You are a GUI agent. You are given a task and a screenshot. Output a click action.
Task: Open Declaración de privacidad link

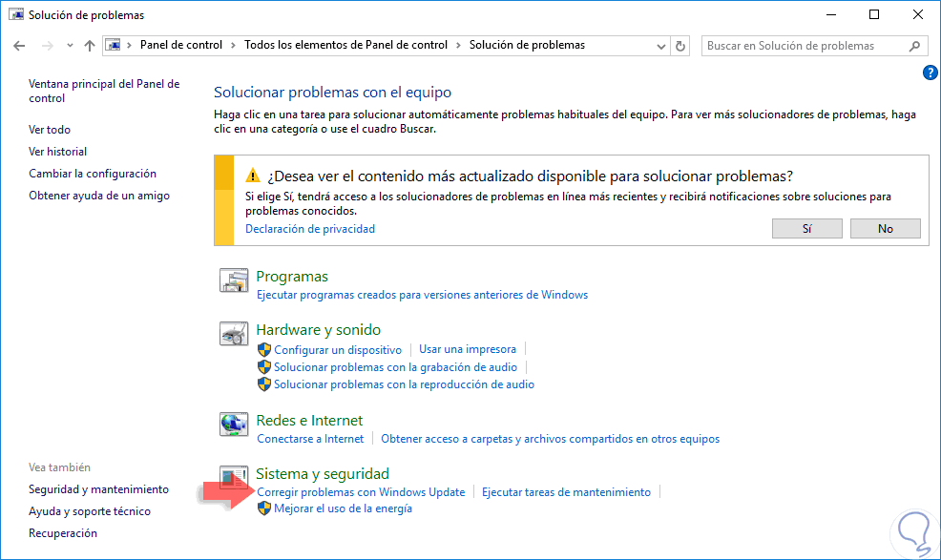tap(309, 229)
